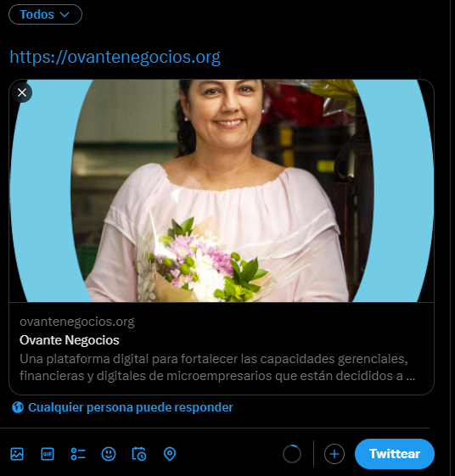This screenshot has width=455, height=476.
Task: Open the GIF picker
Action: click(48, 454)
